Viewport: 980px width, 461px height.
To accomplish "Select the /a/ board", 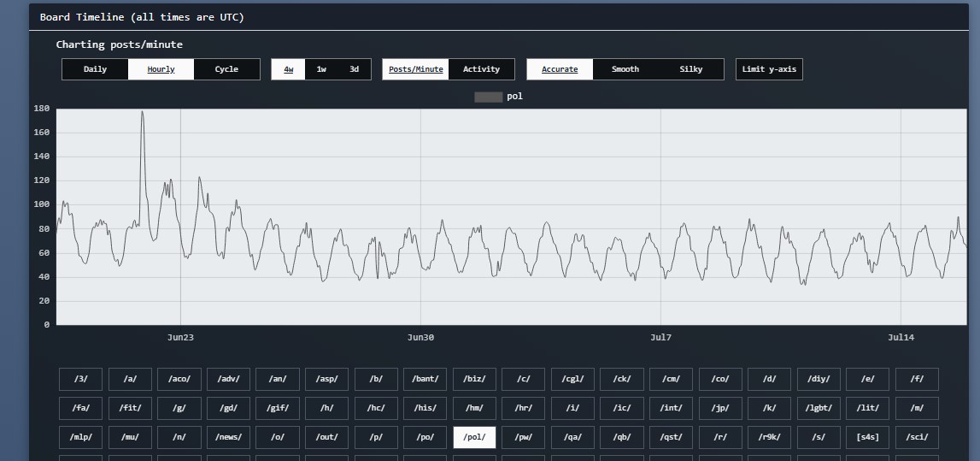I will 130,379.
